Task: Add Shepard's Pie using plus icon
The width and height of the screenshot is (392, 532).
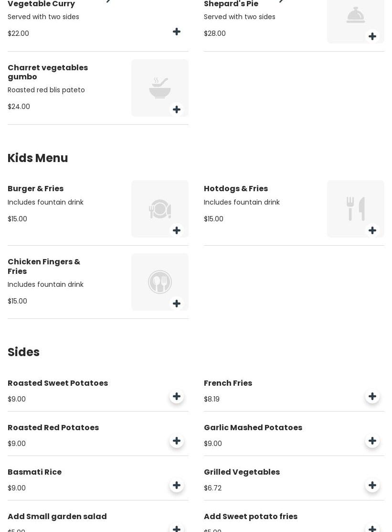Action: pyautogui.click(x=372, y=37)
